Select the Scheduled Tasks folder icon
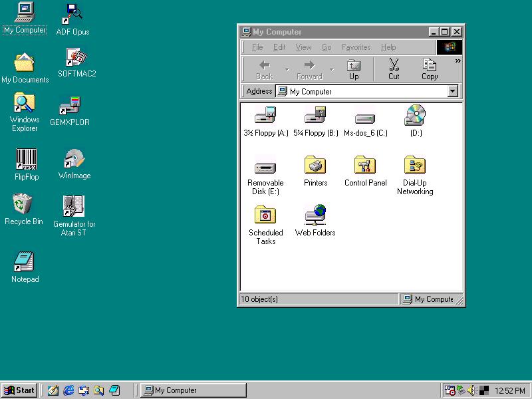This screenshot has height=399, width=532. click(265, 214)
